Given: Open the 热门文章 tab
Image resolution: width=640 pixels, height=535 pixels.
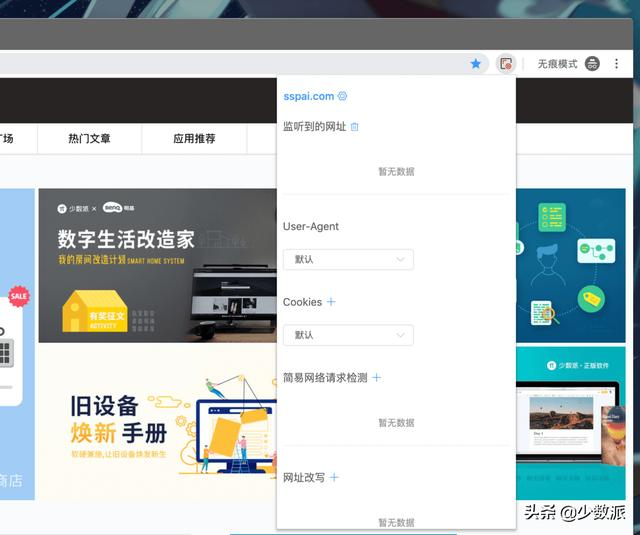Looking at the screenshot, I should pos(89,139).
